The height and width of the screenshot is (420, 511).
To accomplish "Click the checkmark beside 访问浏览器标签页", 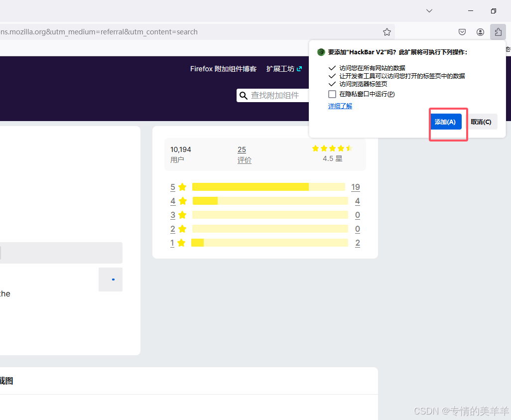I will tap(332, 84).
